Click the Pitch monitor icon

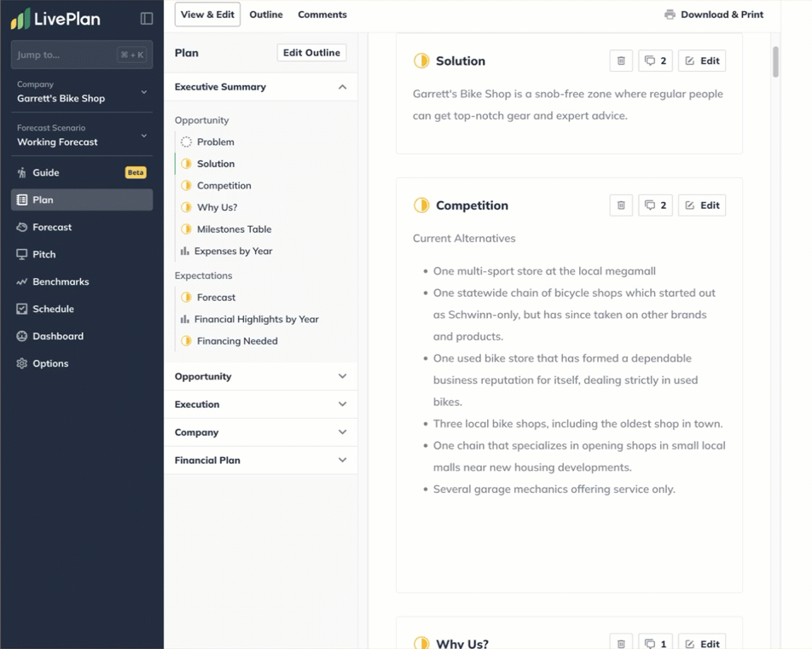tap(22, 254)
